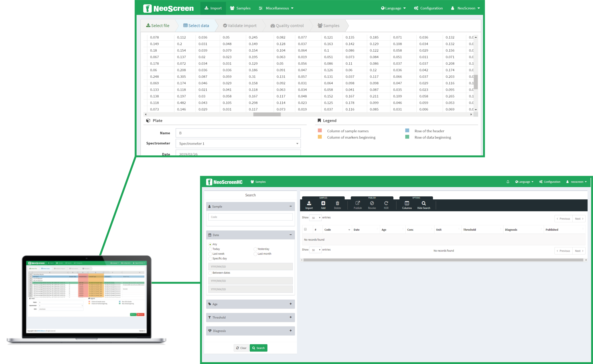Click the data table vertical scrollbar thumb

[476, 82]
